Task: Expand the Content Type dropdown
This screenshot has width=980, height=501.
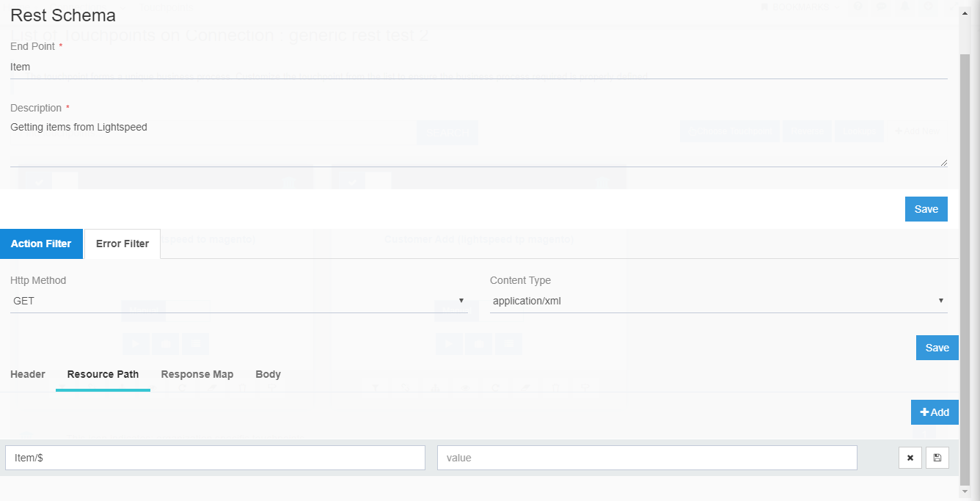Action: (718, 301)
